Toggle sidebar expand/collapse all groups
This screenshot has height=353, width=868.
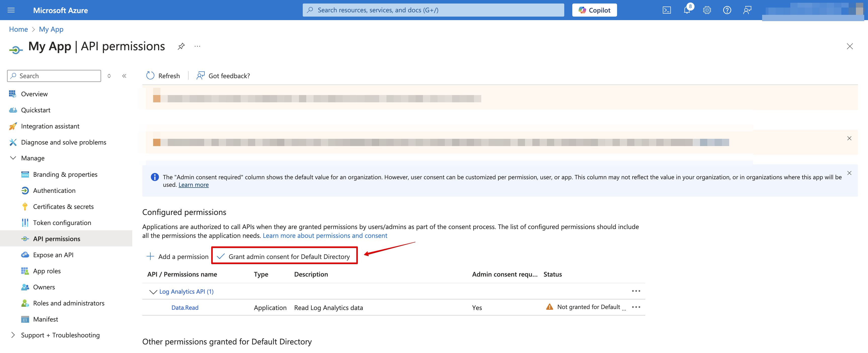(109, 76)
